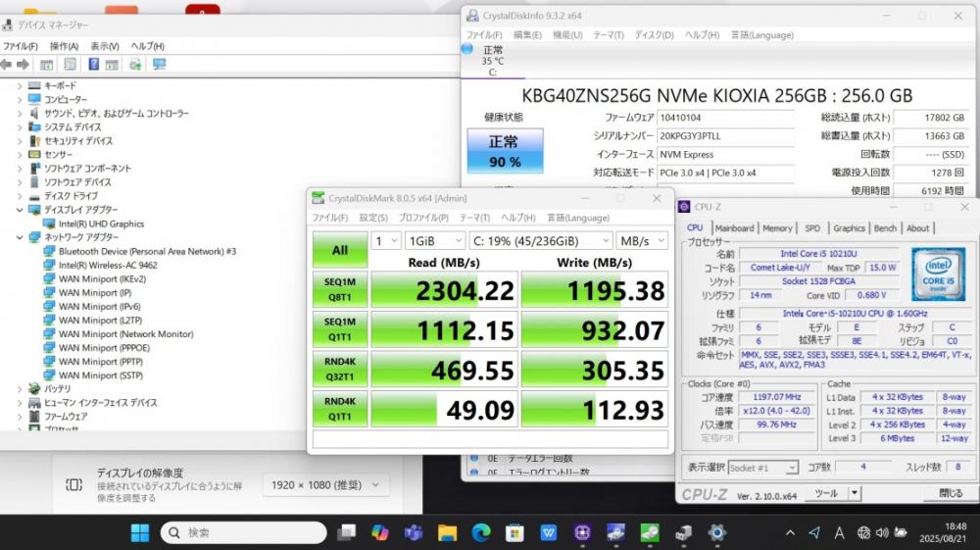Select WAN Miniport (PPPOE) entry
The image size is (980, 550).
(x=105, y=347)
